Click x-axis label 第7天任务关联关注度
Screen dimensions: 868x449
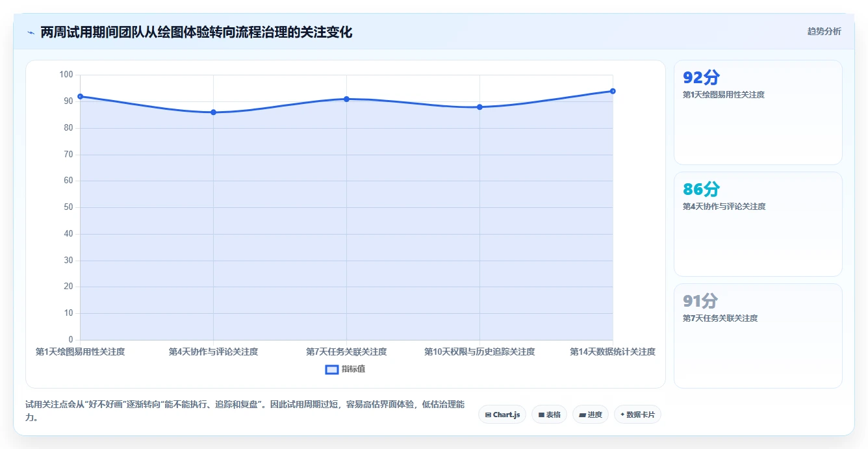tap(346, 352)
